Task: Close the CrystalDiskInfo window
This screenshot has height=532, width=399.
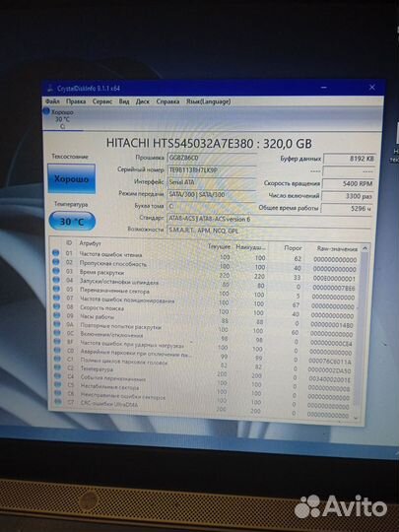Action: [371, 88]
